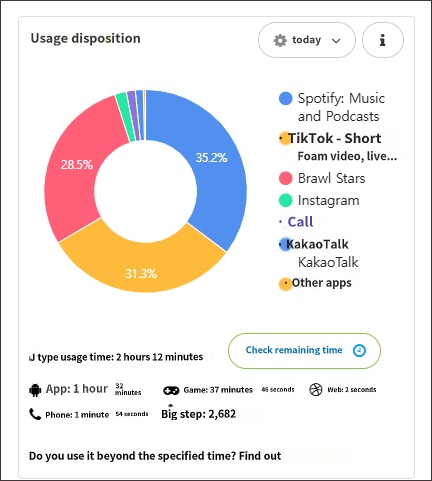Select the 'Spotify: Music and Podcasts' legend label

(x=341, y=107)
